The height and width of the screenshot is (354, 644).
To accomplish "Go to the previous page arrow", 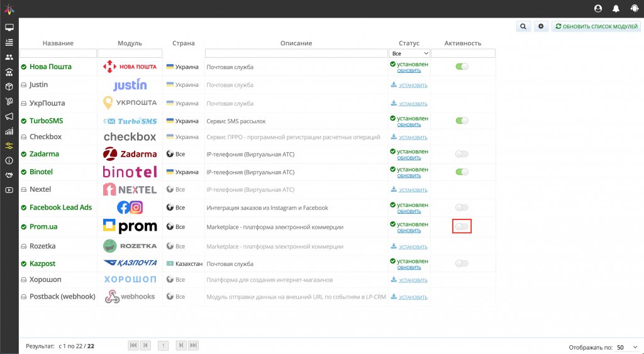I will (145, 345).
